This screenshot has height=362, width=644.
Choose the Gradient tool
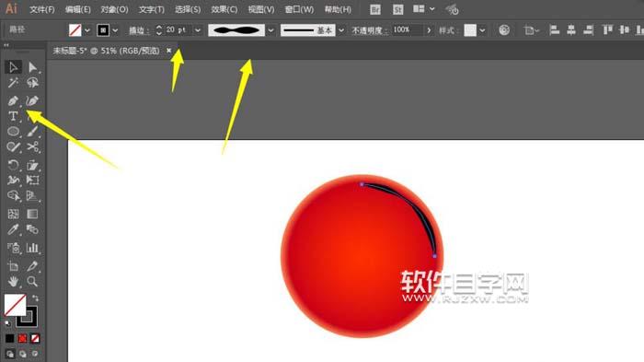32,214
